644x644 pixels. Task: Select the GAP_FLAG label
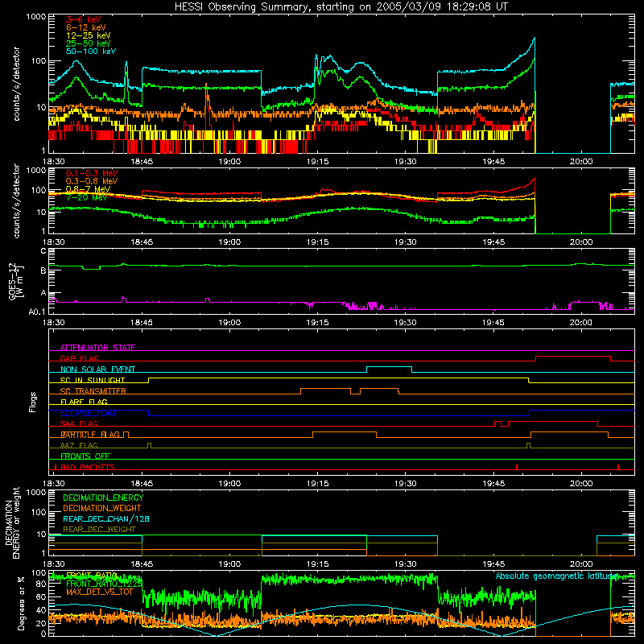[x=79, y=358]
